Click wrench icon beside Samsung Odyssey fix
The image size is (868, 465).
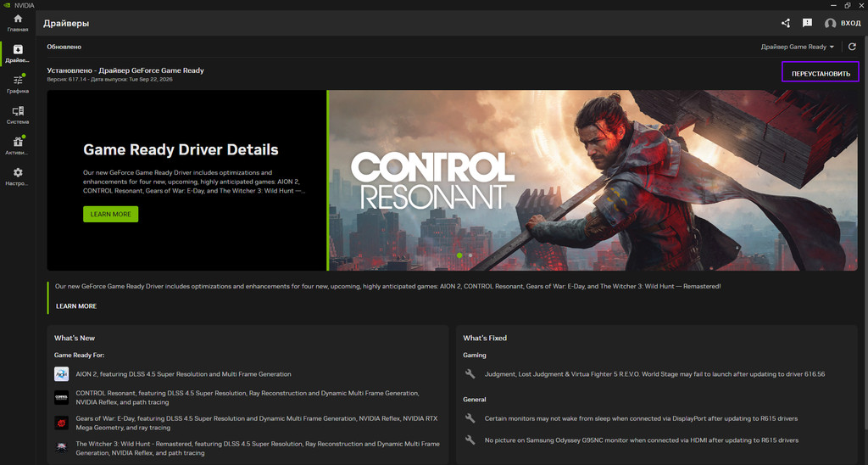[470, 440]
